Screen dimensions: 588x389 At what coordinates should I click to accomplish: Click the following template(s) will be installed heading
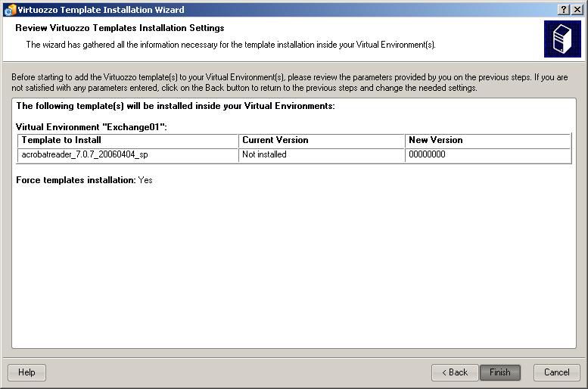coord(175,106)
